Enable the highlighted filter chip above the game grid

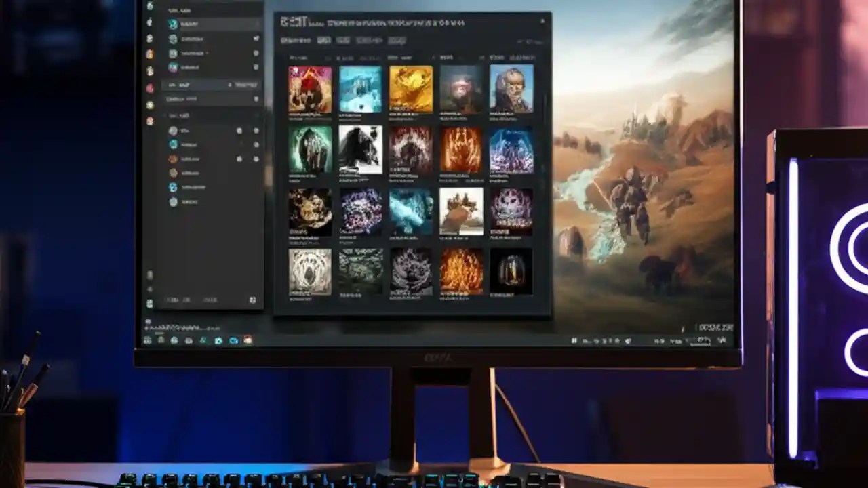click(323, 40)
